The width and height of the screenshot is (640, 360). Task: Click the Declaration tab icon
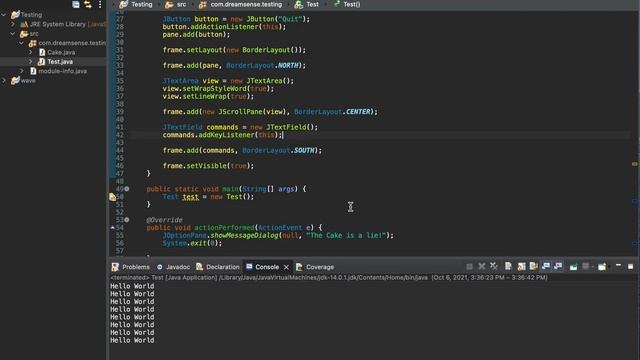pyautogui.click(x=199, y=267)
